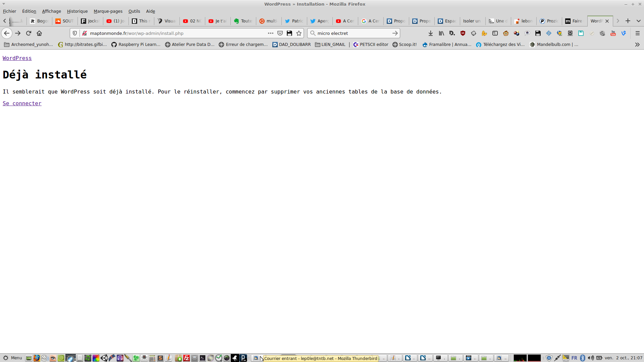Click the search box containing micro electret
Screen dimensions: 644x362
tap(352, 33)
